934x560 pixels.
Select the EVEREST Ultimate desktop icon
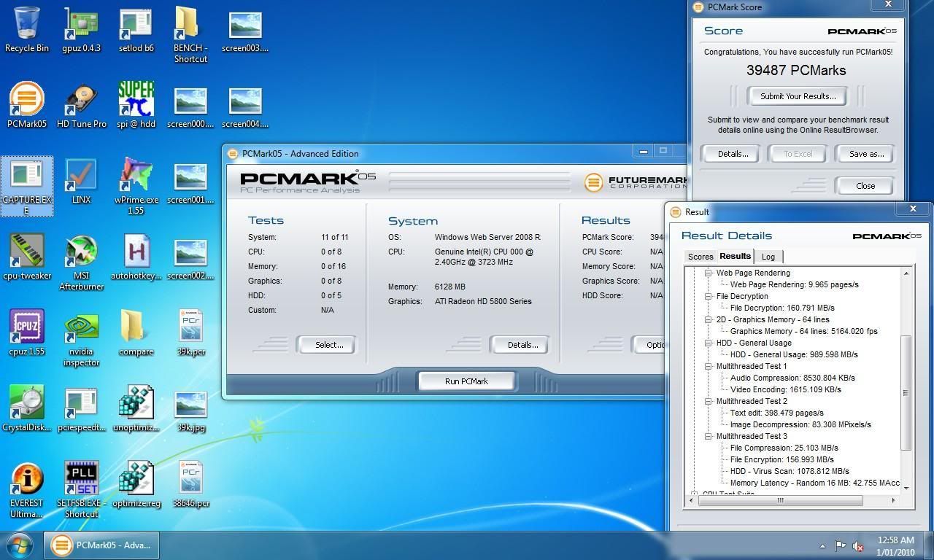[x=27, y=479]
